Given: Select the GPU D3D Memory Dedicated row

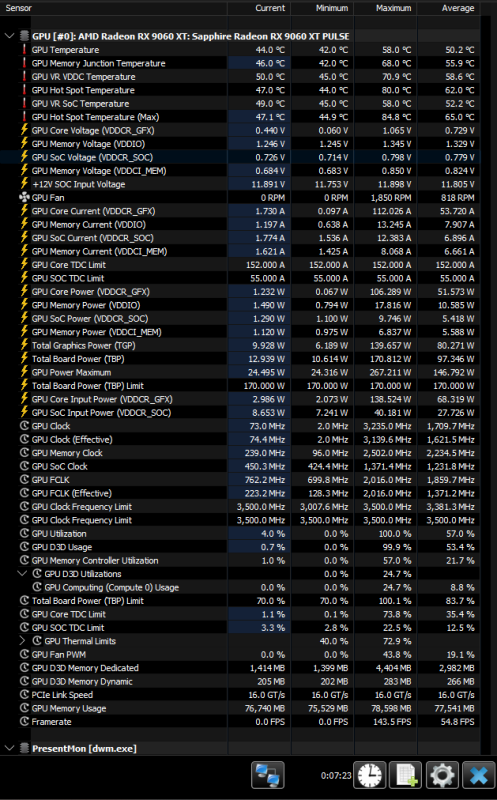Looking at the screenshot, I should click(x=240, y=668).
